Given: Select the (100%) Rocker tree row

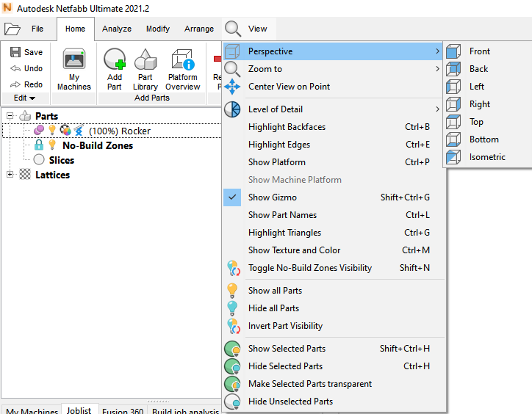Looking at the screenshot, I should [x=112, y=131].
